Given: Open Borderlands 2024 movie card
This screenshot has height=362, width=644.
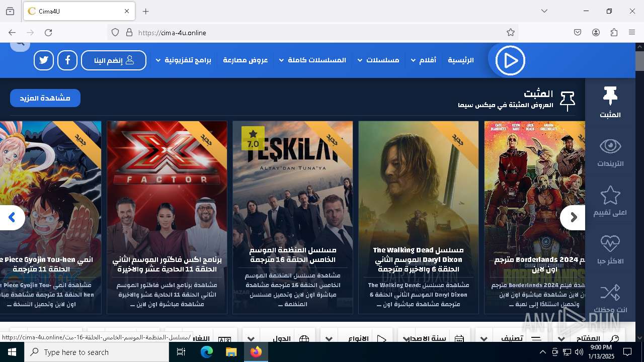Looking at the screenshot, I should pyautogui.click(x=535, y=217).
